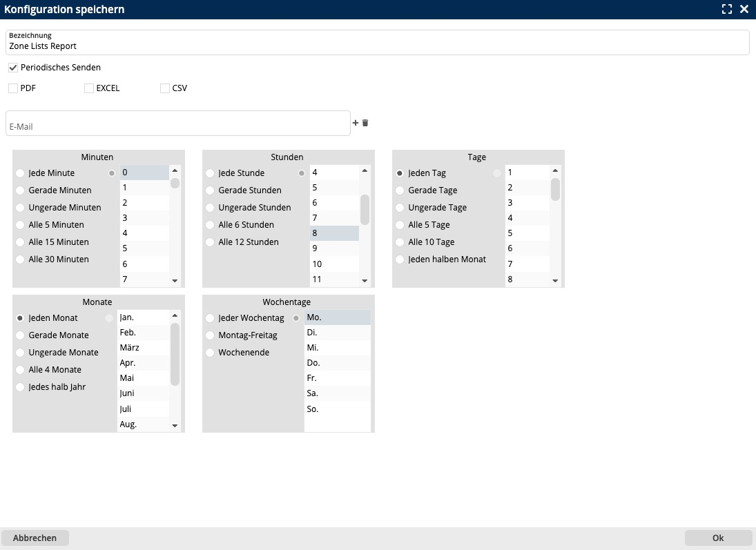Select day 4 in Tage list

pos(527,218)
